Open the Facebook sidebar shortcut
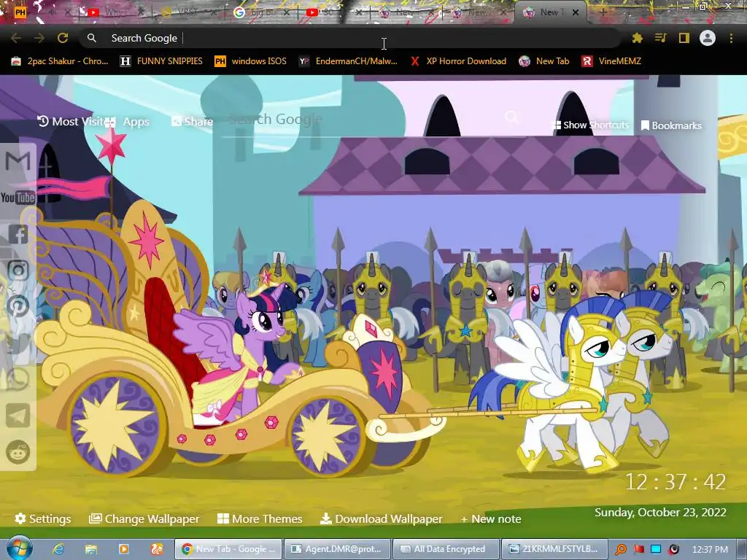The height and width of the screenshot is (560, 747). 18,234
